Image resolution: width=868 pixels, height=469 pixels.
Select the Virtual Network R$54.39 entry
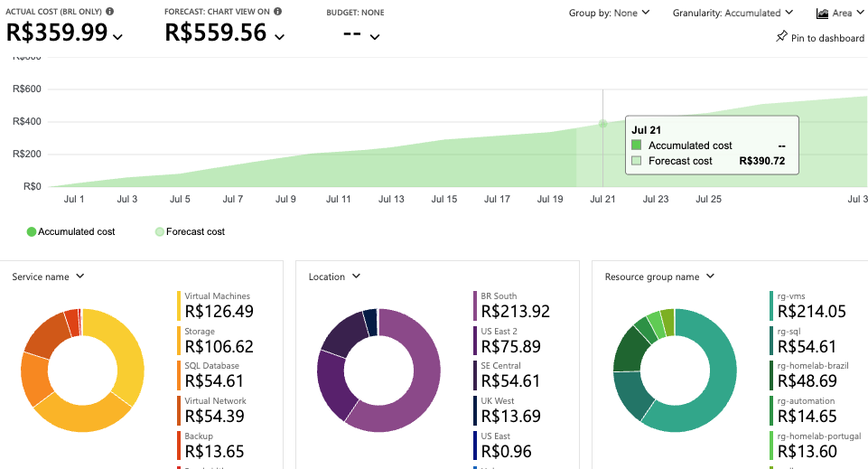click(x=212, y=410)
